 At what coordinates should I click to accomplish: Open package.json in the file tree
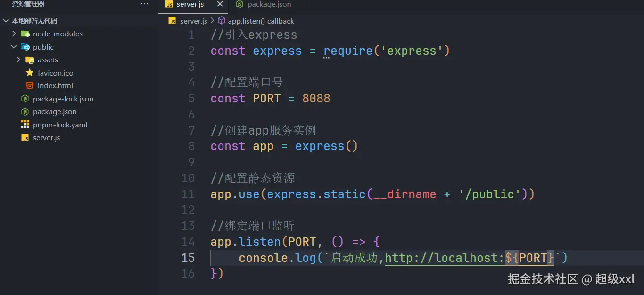point(55,111)
